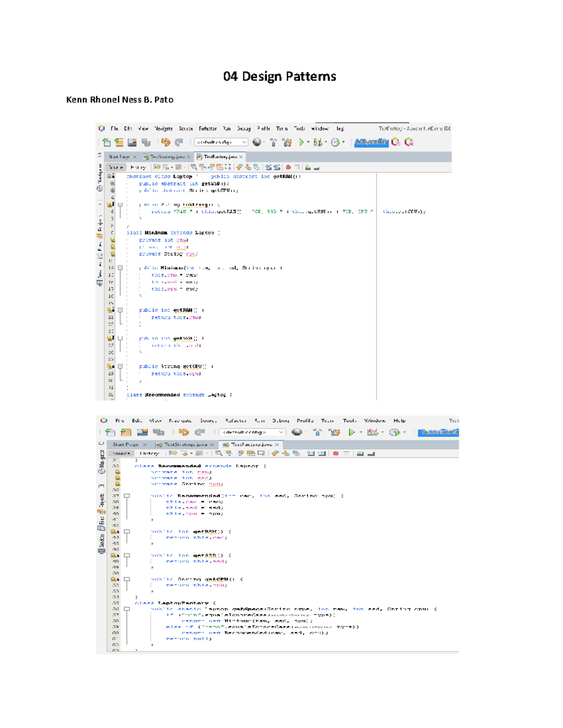The image size is (563, 728).
Task: Collapse getSpecs method fold in LaptopFactory class
Action: (127, 609)
